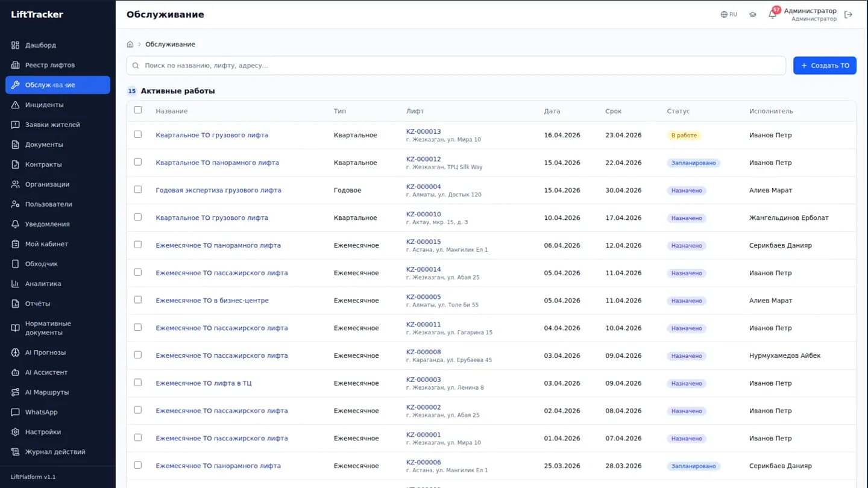Select the checkbox for lift KZ-000015
868x488 pixels.
pos(138,245)
